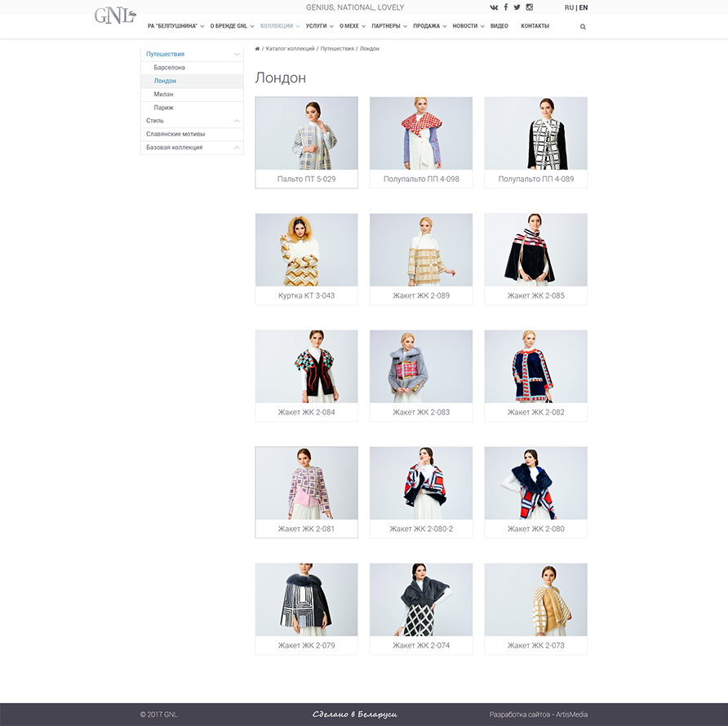Open the Facebook page icon
Screen dimensions: 728x726
coord(506,7)
